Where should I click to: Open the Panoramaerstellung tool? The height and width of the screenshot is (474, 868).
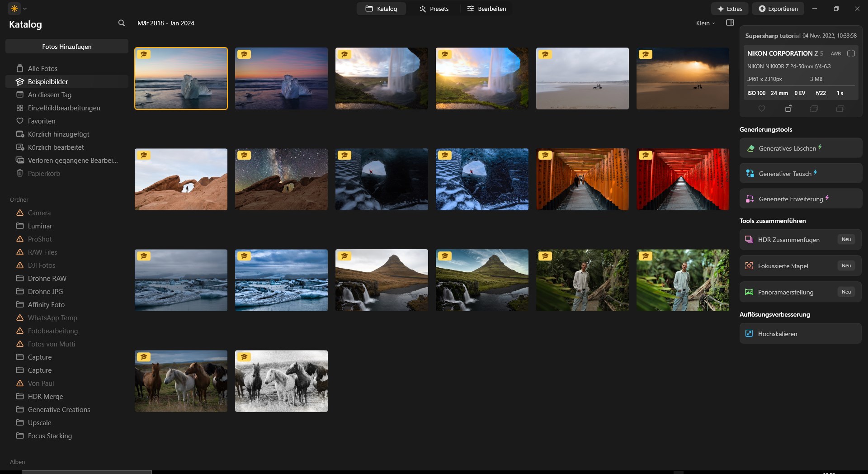point(800,292)
